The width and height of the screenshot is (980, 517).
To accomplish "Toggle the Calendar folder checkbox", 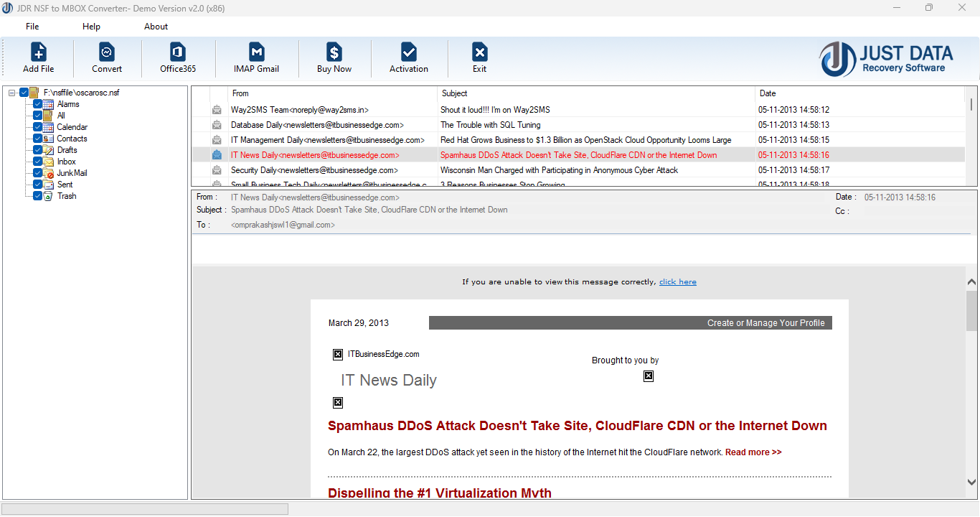I will 38,127.
